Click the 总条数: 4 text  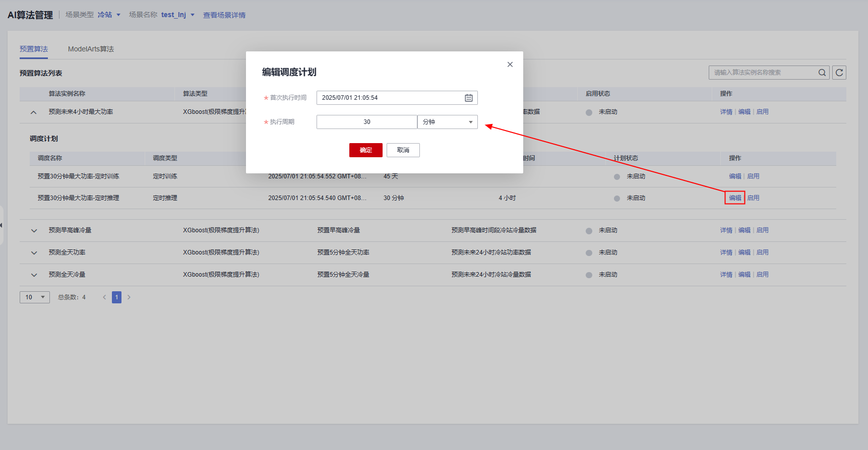pos(72,297)
